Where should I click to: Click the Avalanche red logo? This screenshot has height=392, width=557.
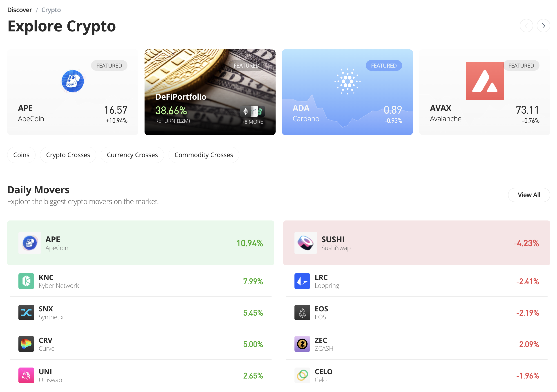(x=484, y=81)
